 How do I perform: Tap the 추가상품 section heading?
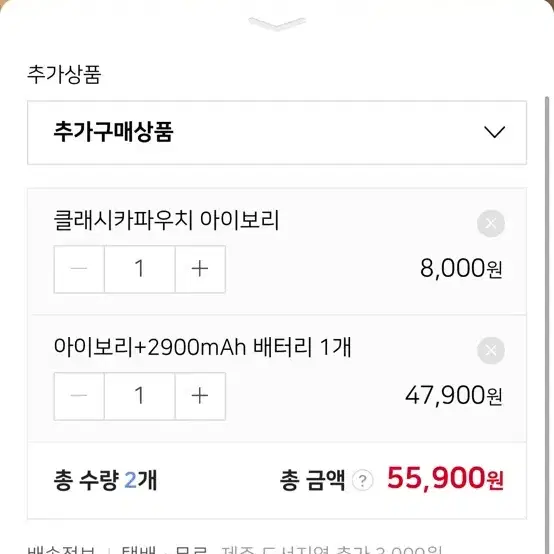point(64,75)
